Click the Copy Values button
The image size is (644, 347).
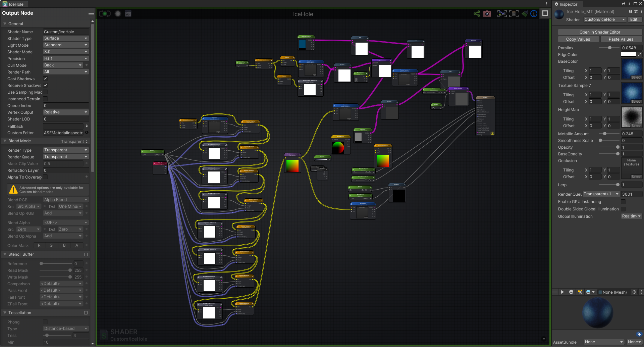578,39
